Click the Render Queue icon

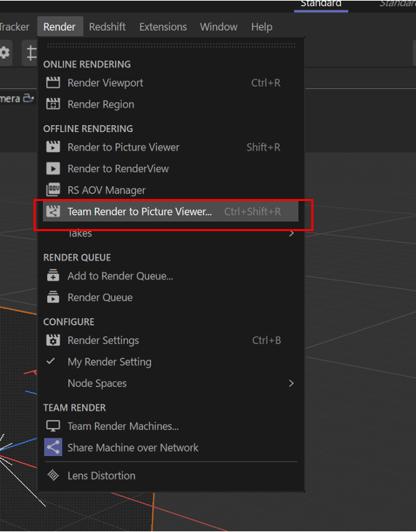(53, 297)
